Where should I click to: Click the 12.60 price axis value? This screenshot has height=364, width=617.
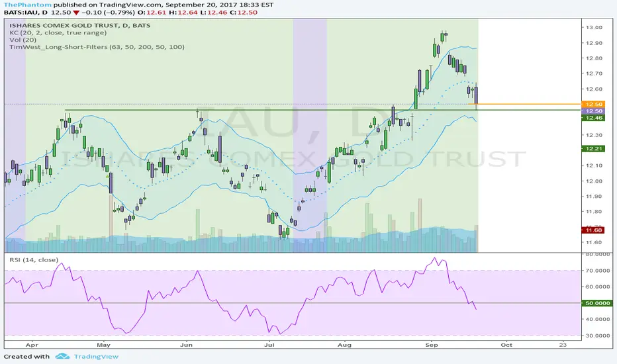pos(594,89)
